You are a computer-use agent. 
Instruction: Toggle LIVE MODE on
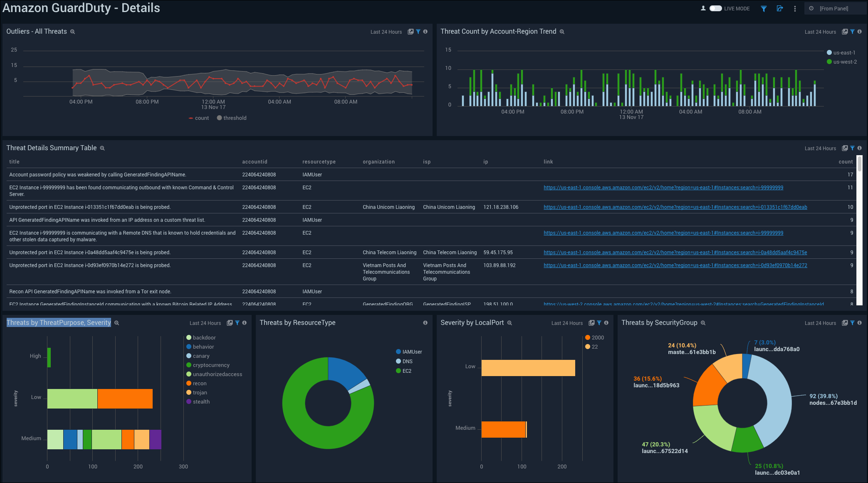(x=715, y=8)
